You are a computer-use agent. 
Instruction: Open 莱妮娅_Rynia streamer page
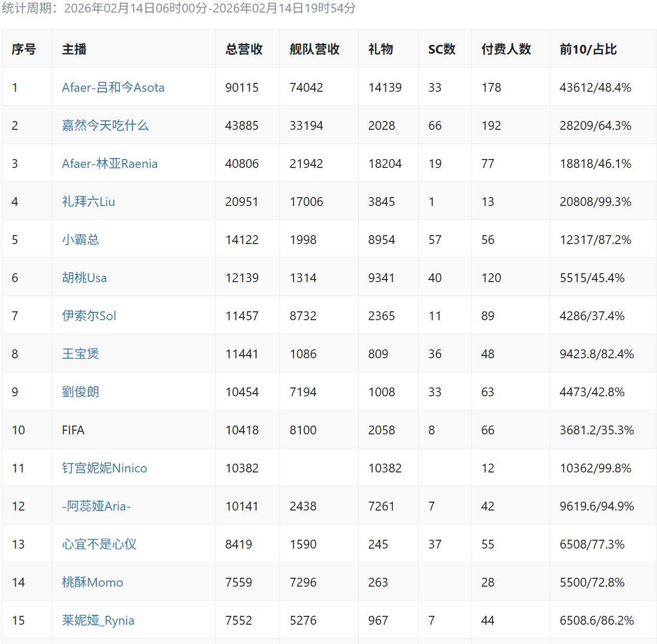[x=98, y=621]
